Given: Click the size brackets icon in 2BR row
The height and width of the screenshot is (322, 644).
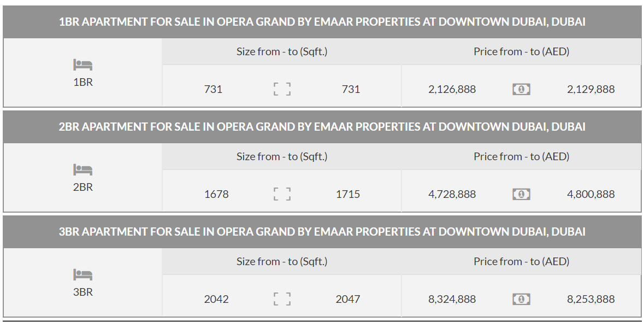Looking at the screenshot, I should click(x=282, y=194).
